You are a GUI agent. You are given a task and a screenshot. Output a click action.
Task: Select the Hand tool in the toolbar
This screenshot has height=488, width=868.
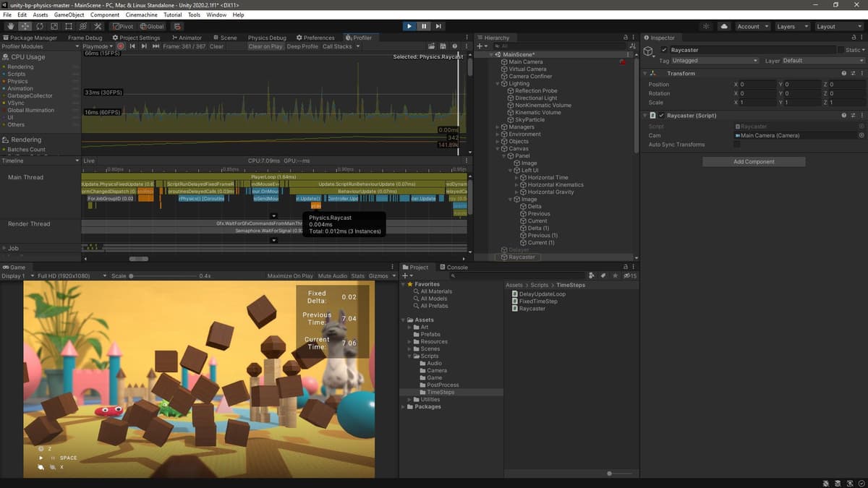(10, 26)
